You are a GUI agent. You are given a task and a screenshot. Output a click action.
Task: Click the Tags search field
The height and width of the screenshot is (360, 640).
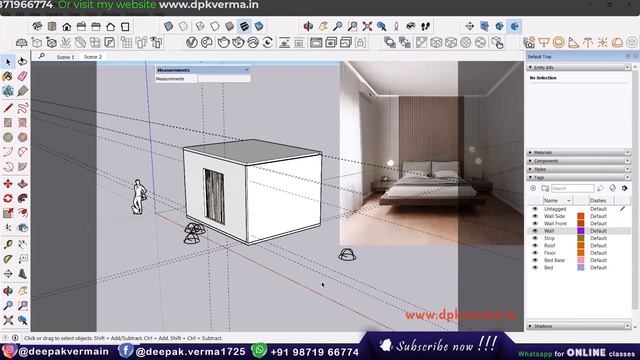[x=572, y=188]
